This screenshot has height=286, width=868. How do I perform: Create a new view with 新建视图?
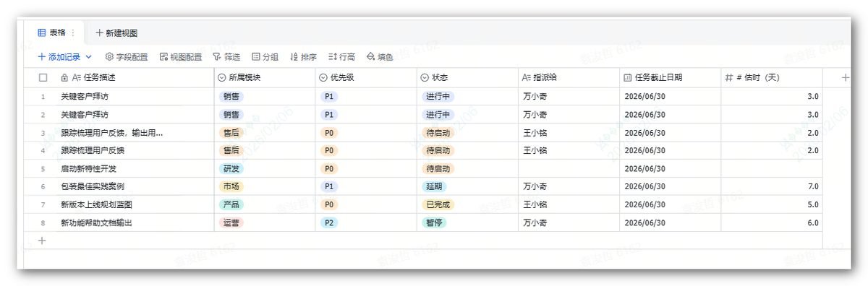click(116, 32)
